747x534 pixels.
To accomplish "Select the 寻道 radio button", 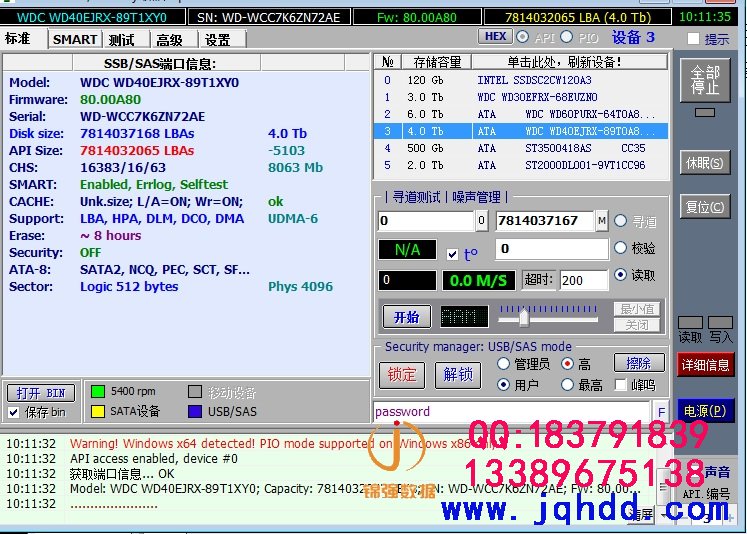I will click(x=620, y=221).
